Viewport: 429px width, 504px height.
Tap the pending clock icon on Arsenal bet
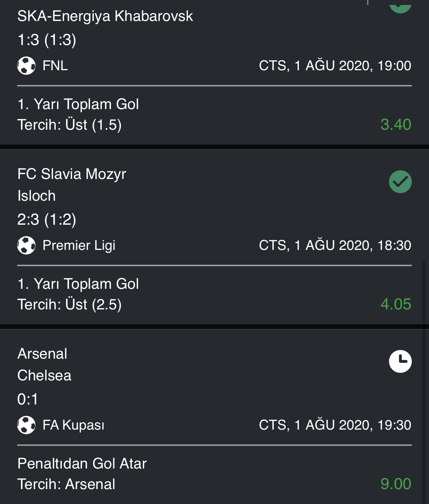(400, 361)
